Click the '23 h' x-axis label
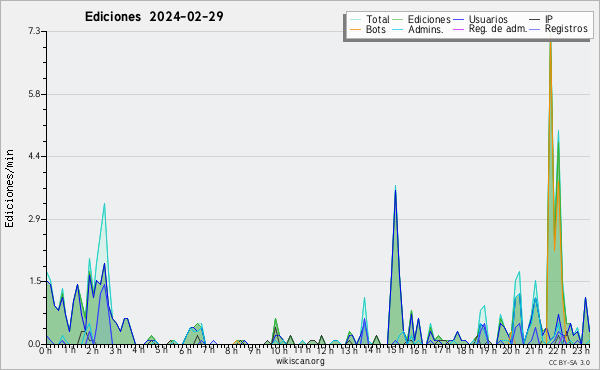600x370 pixels. [x=581, y=351]
